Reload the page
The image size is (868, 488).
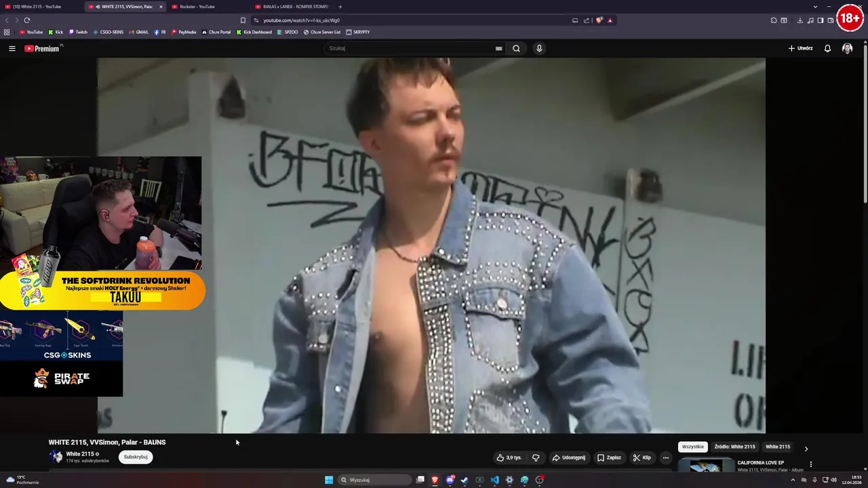pos(27,20)
